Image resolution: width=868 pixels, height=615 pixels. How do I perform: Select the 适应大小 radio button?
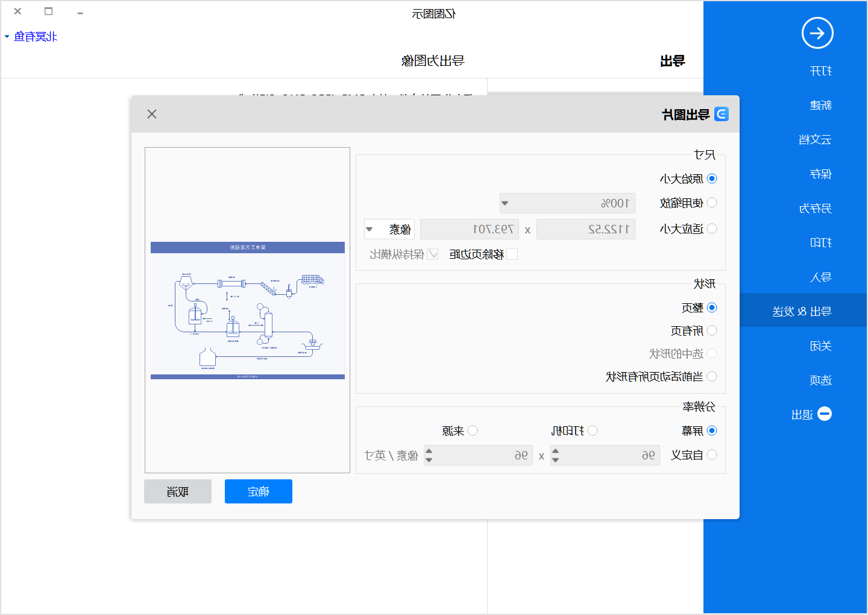click(712, 229)
